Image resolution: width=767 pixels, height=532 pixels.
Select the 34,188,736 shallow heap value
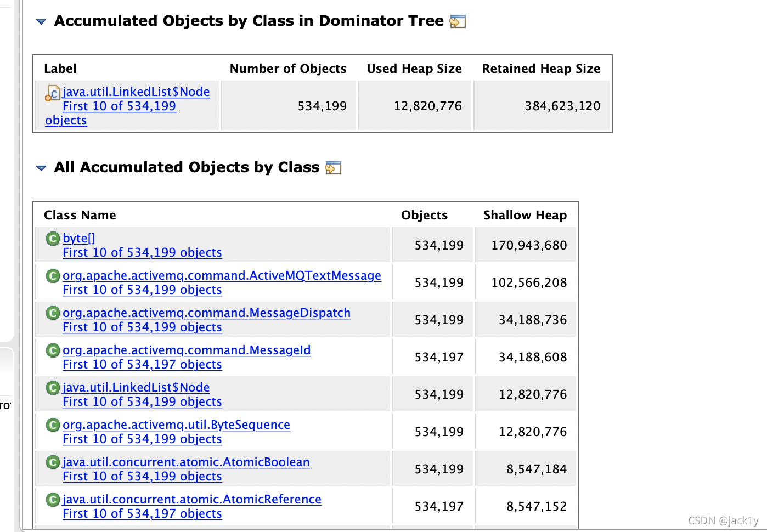pyautogui.click(x=533, y=320)
